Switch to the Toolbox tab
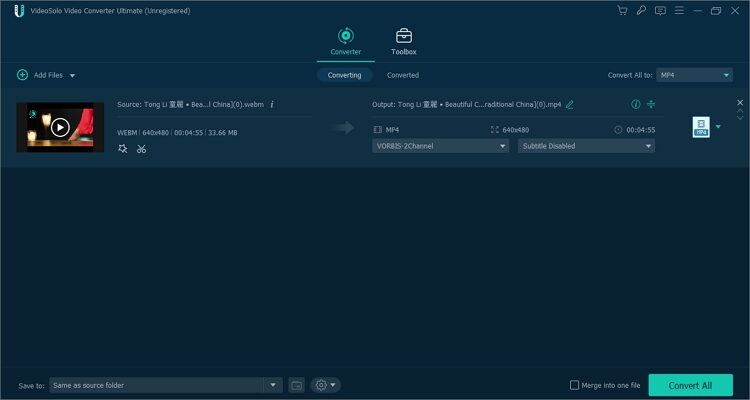 [404, 42]
